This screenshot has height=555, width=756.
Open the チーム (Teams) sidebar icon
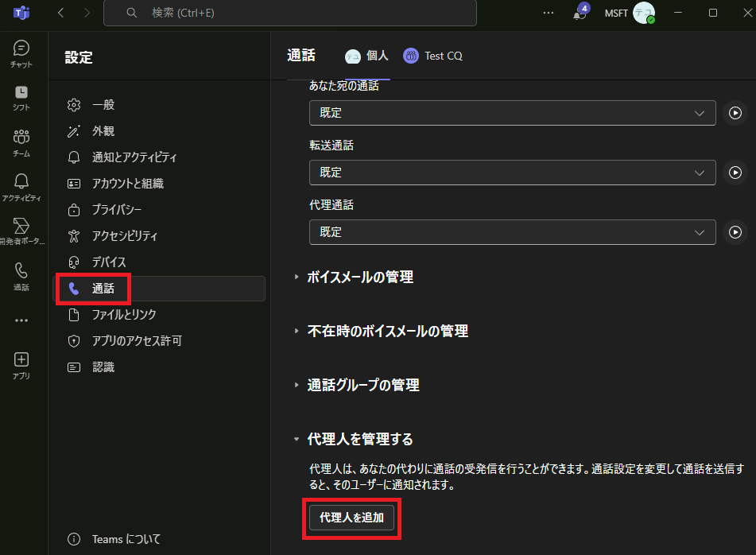click(x=21, y=143)
